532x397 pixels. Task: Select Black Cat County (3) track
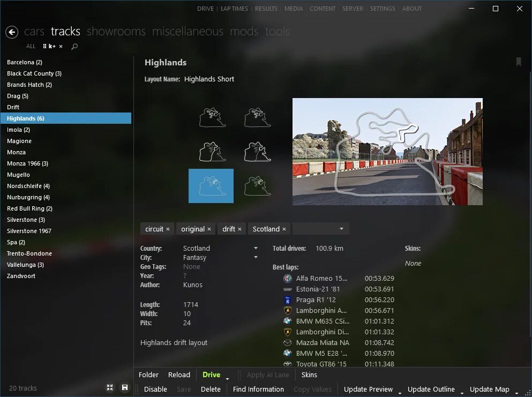tap(65, 73)
